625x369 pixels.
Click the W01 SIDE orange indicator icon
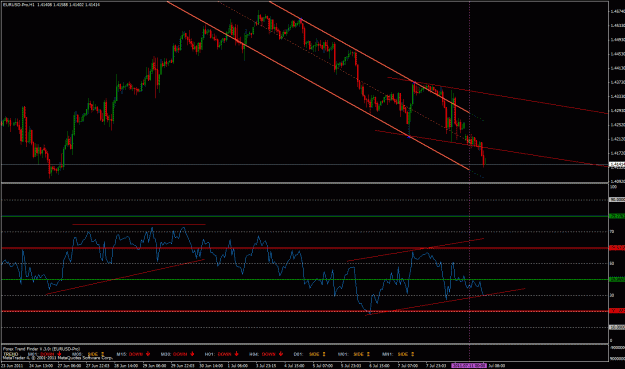[368, 354]
